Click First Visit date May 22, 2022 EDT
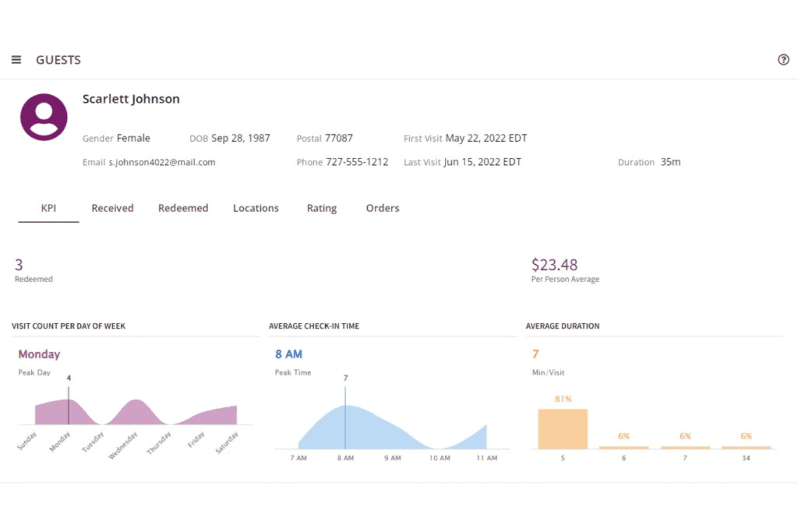 tap(486, 138)
